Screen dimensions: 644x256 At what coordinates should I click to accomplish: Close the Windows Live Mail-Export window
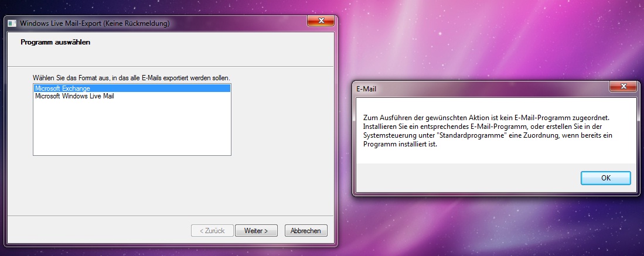click(x=321, y=21)
